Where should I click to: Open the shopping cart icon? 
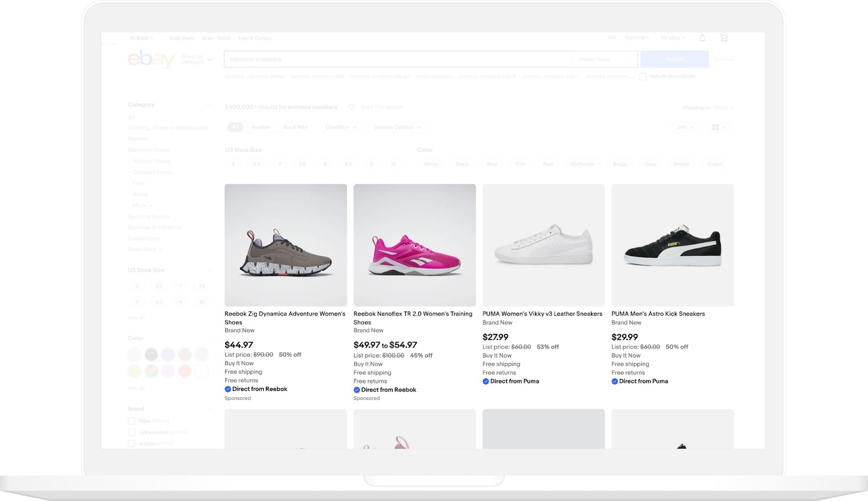point(724,37)
